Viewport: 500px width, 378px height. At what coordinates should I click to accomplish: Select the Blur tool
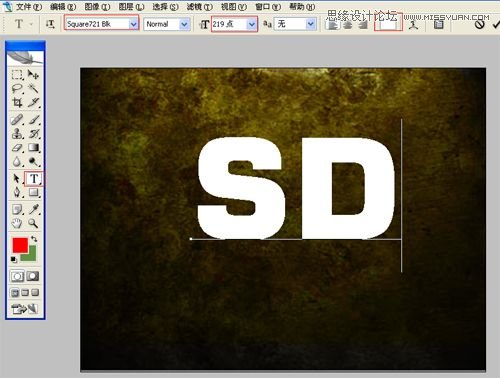coord(17,161)
